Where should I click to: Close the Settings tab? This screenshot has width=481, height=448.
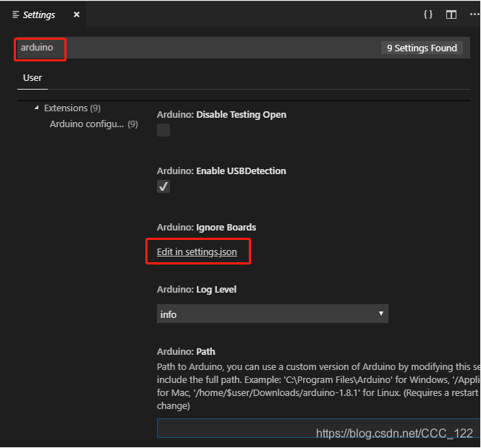pos(77,14)
